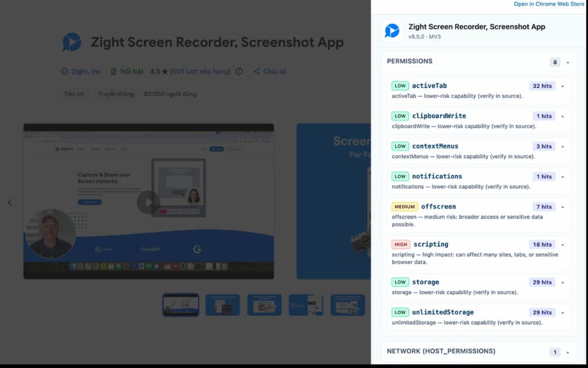The image size is (588, 368).
Task: Expand the offscreen permission row
Action: pos(563,207)
